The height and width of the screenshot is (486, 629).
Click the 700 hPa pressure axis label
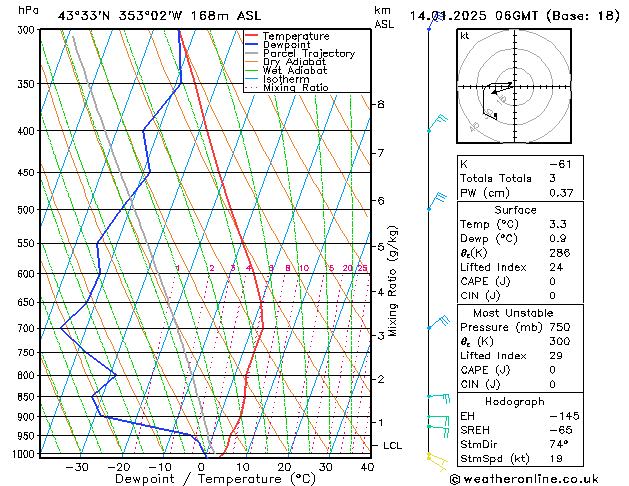pyautogui.click(x=26, y=328)
